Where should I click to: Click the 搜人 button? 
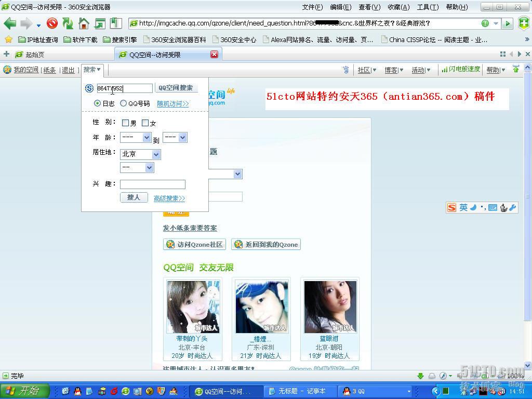pyautogui.click(x=134, y=197)
